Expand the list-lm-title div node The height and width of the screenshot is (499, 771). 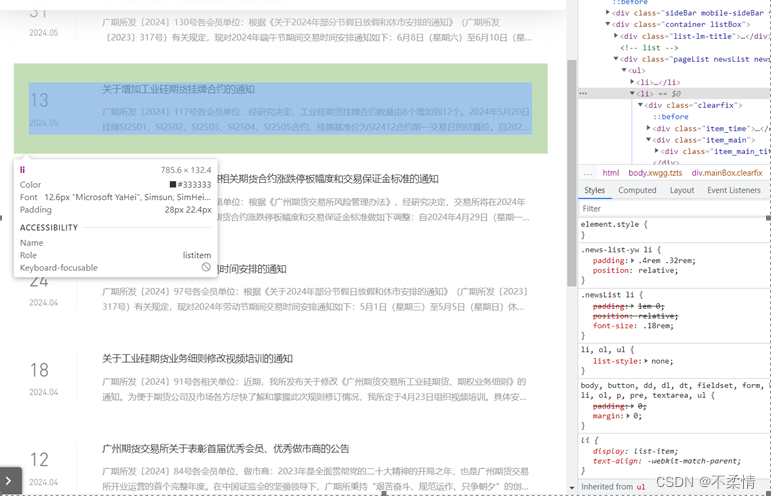coord(616,36)
